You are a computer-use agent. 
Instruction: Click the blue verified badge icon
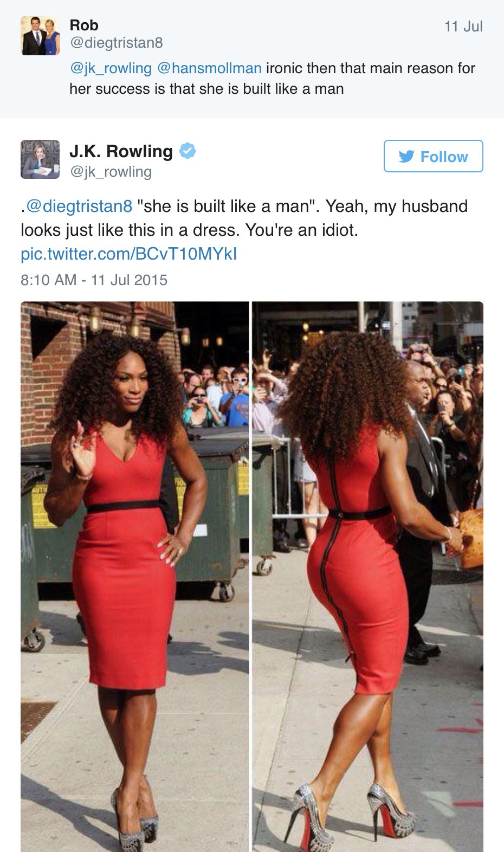[188, 151]
